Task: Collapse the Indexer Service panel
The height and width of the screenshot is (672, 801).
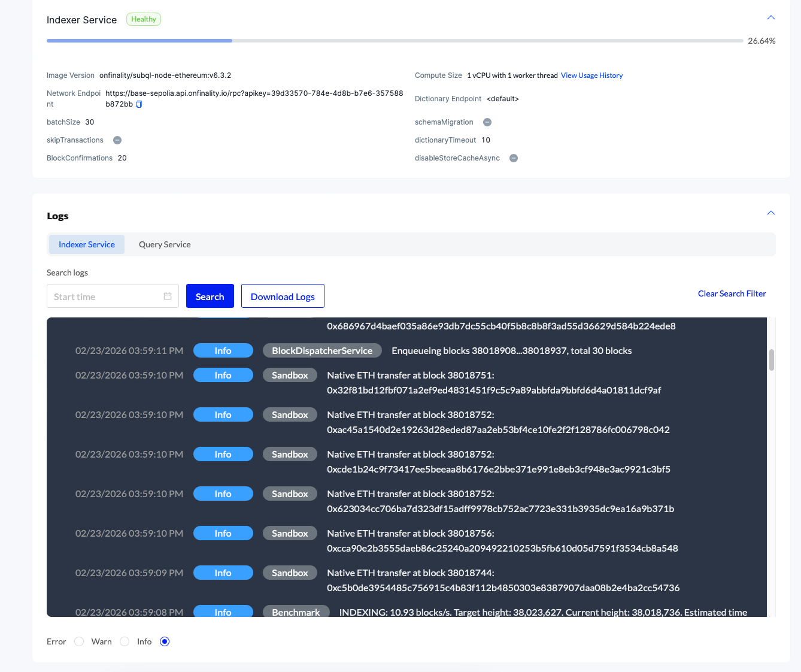Action: click(771, 17)
